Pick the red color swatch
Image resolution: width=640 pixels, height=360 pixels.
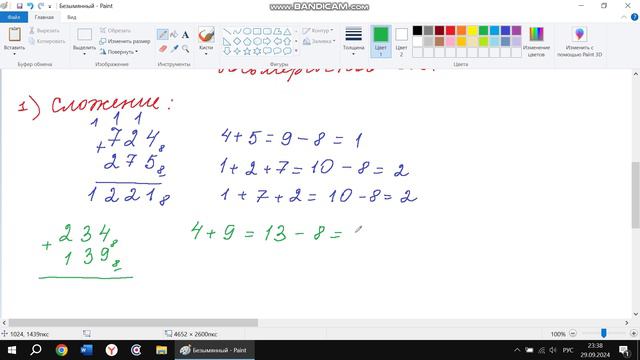tap(450, 31)
